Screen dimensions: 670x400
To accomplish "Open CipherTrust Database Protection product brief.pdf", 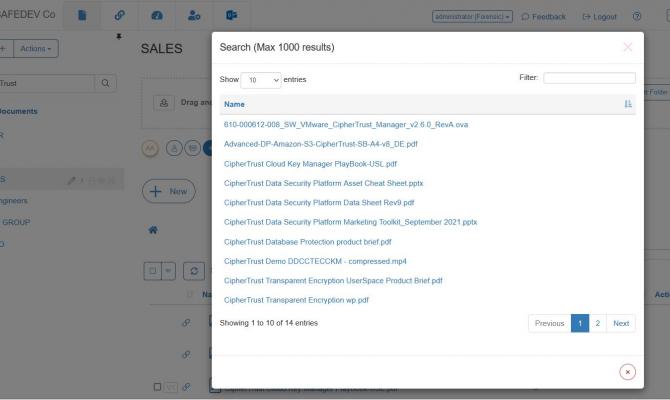I will [x=308, y=242].
